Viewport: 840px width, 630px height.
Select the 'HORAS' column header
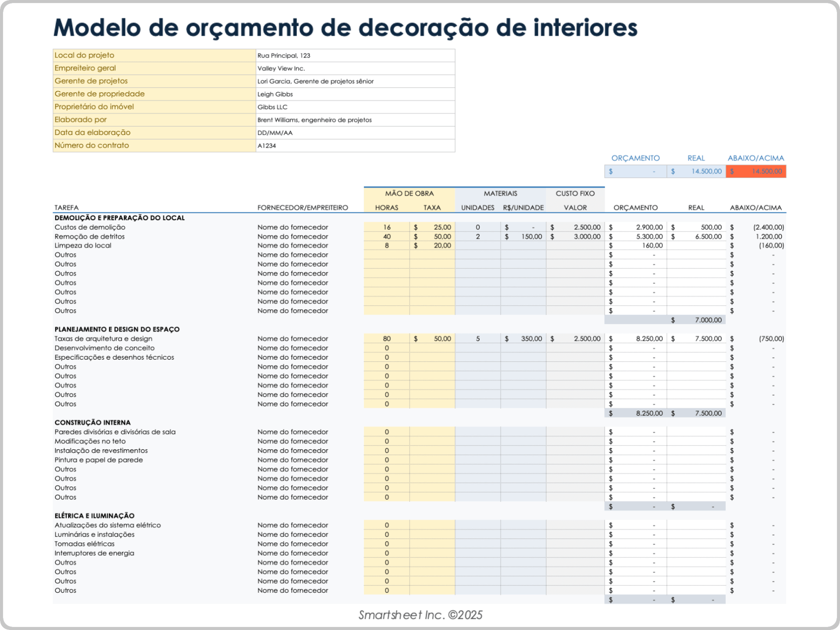[x=387, y=208]
